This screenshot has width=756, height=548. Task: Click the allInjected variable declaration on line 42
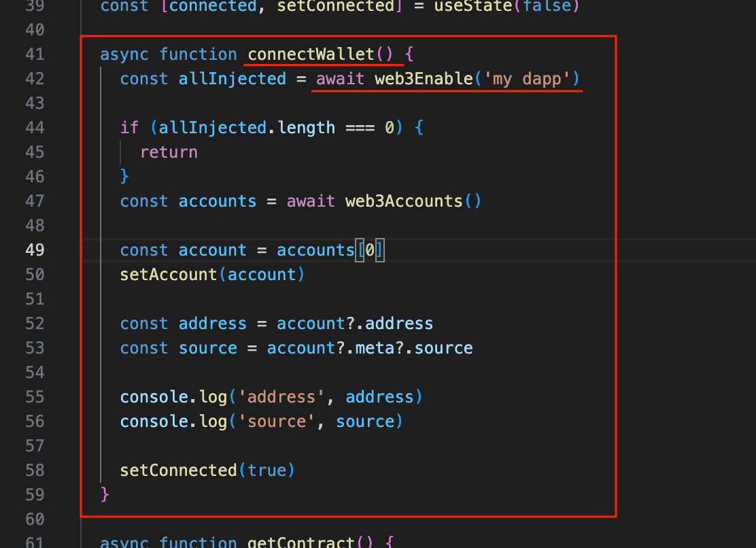point(233,79)
